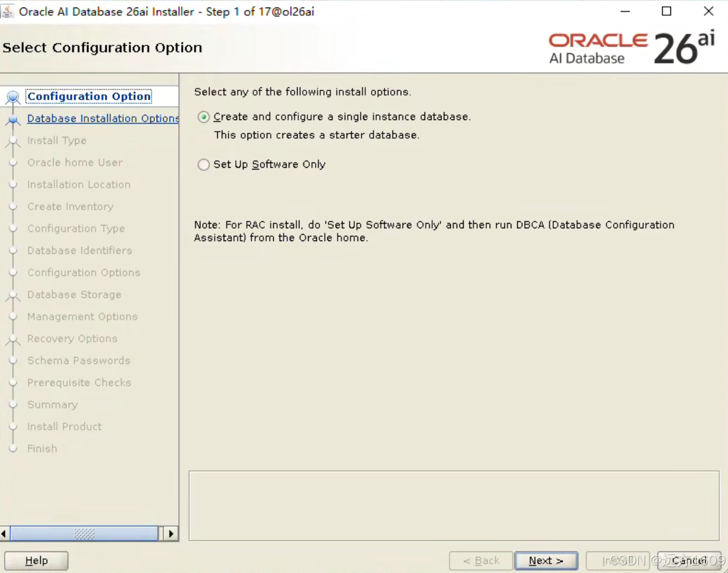Click the RAC install note text
This screenshot has width=728, height=573.
pyautogui.click(x=434, y=231)
